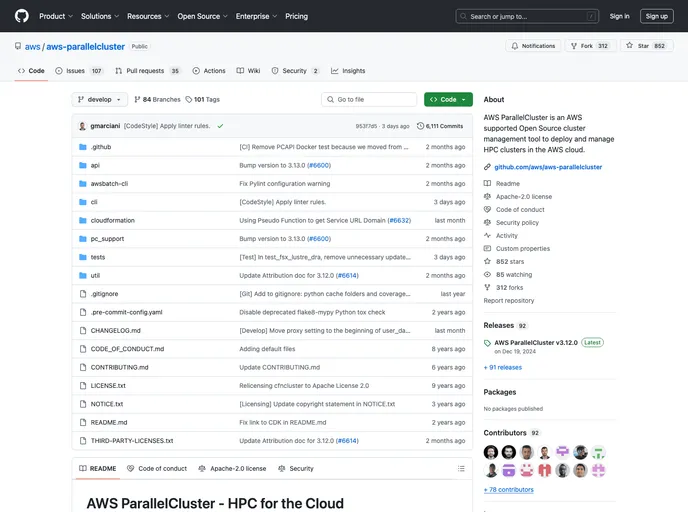Star the repository with Star button
Screen dimensions: 688x512
(647, 46)
